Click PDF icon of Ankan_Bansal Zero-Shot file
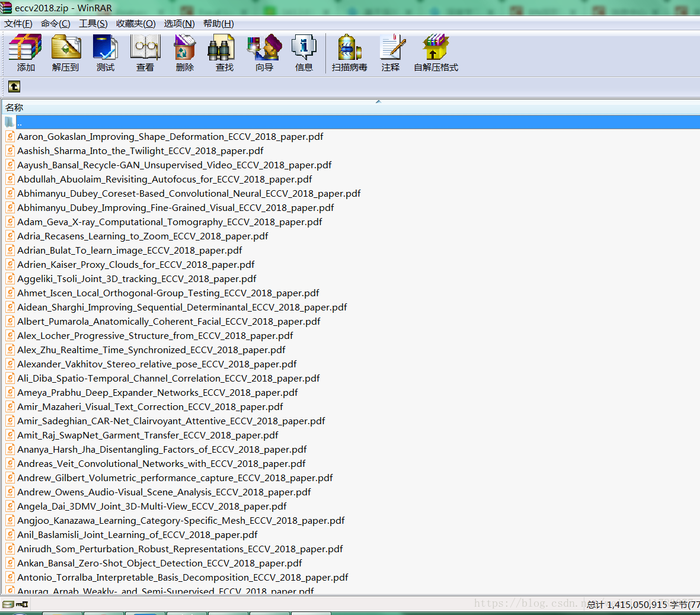 (10, 563)
